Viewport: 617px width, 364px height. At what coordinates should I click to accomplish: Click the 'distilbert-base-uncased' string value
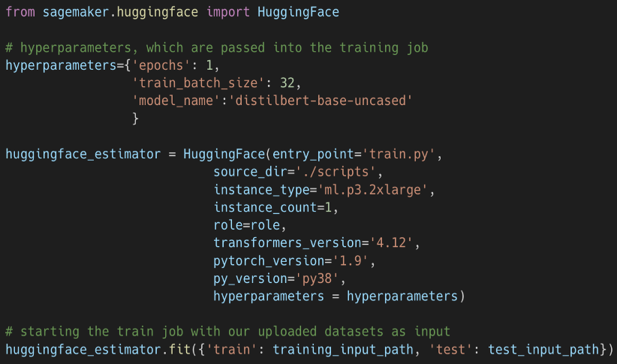(x=321, y=101)
